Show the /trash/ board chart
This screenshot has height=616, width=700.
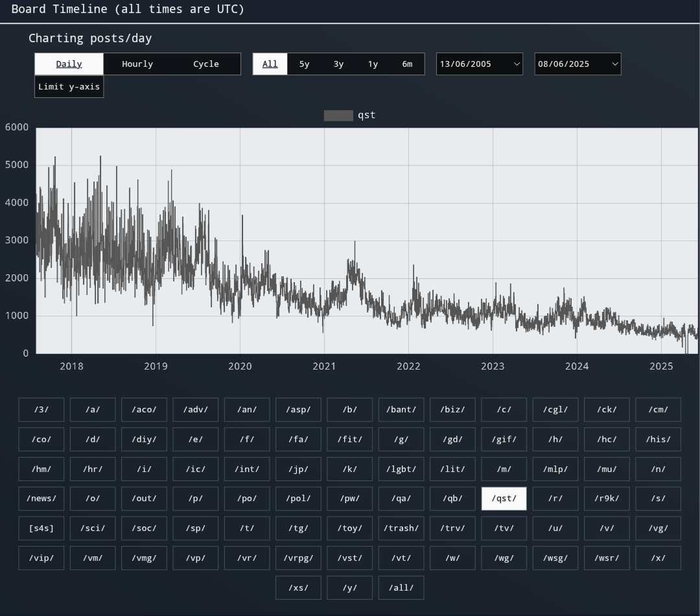click(401, 528)
